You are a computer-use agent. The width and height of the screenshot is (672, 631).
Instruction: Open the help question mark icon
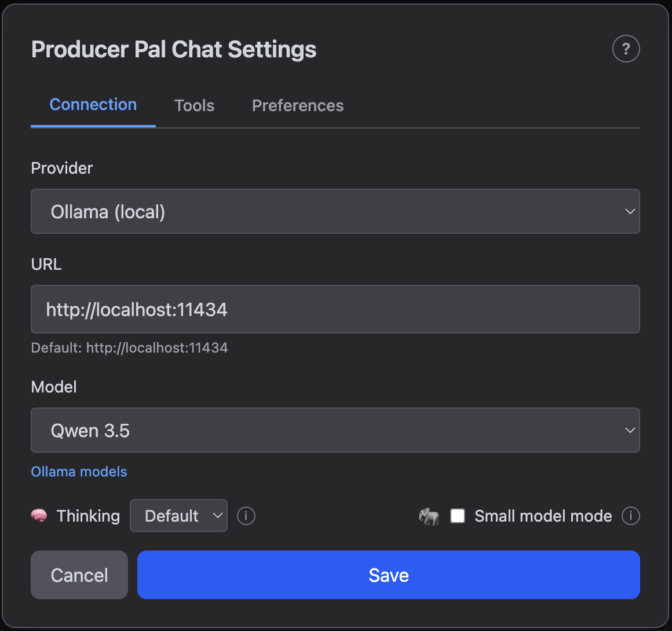point(626,49)
